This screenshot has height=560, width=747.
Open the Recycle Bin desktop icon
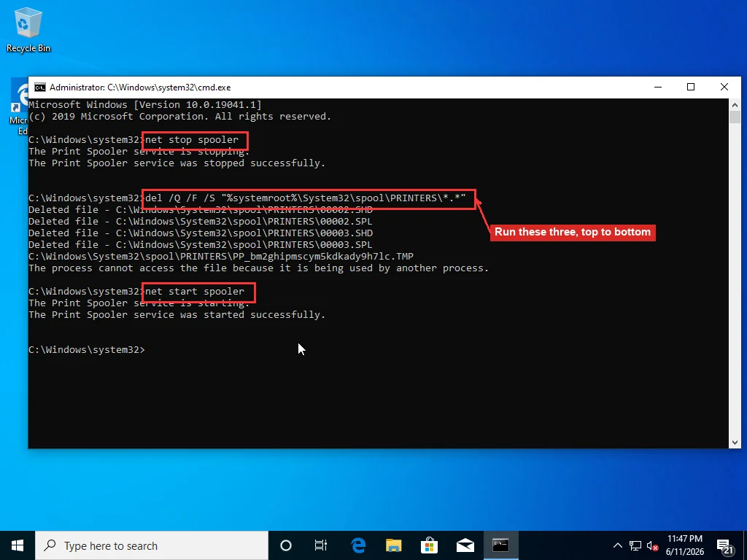pos(28,29)
